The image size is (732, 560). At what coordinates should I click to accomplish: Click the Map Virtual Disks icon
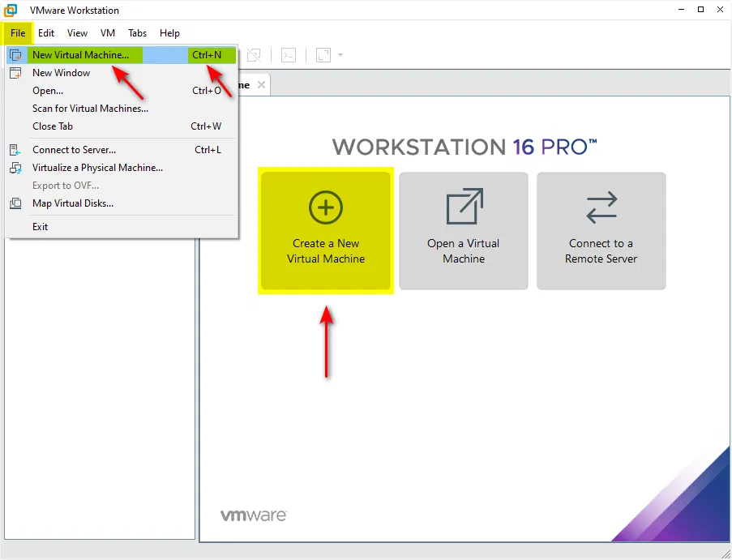[15, 203]
